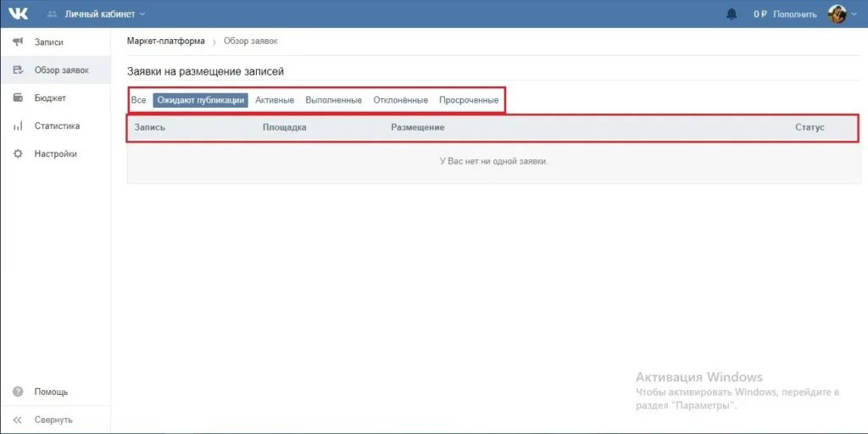This screenshot has width=868, height=434.
Task: Click the 0 ₽ balance
Action: (759, 14)
